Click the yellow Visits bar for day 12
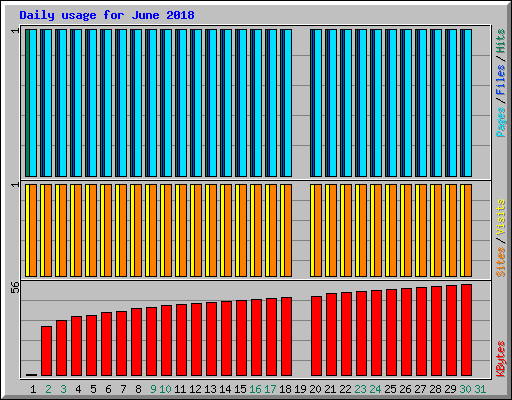The image size is (512, 400). click(192, 230)
